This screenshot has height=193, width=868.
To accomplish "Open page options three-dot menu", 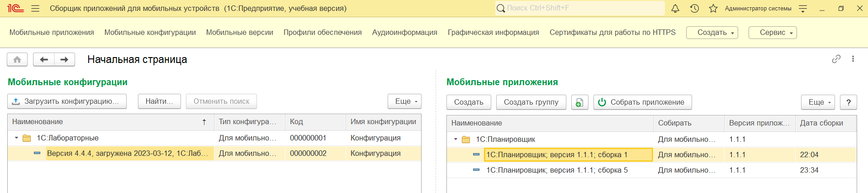I will [853, 59].
